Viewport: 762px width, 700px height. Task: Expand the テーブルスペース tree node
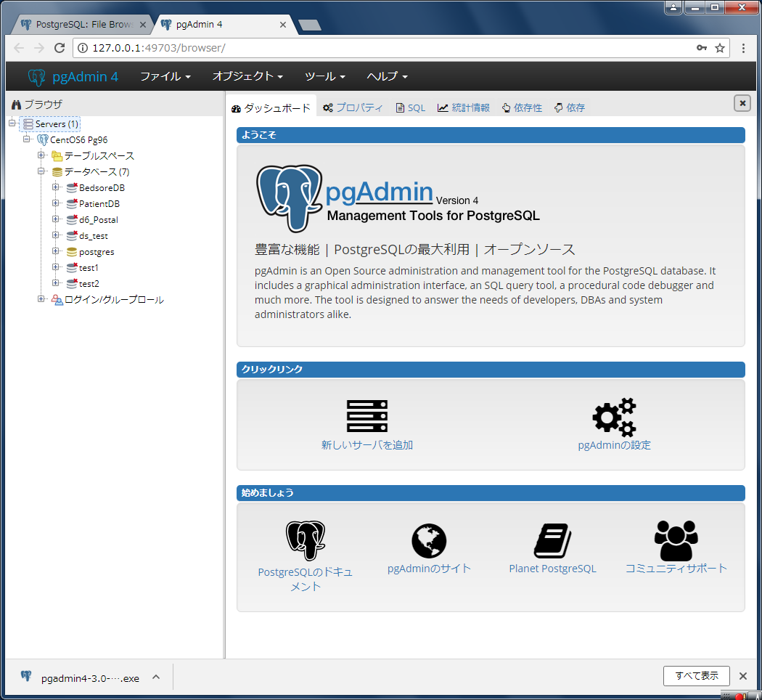click(41, 155)
